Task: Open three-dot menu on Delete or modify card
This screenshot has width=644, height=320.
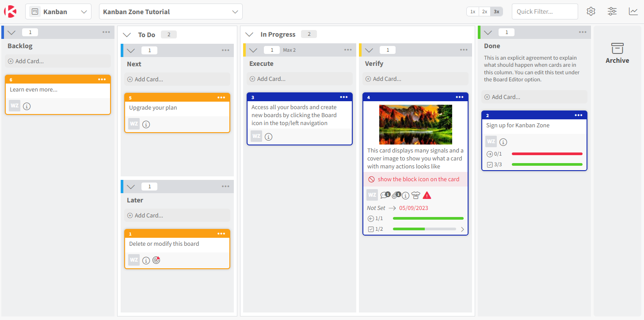Action: coord(221,234)
